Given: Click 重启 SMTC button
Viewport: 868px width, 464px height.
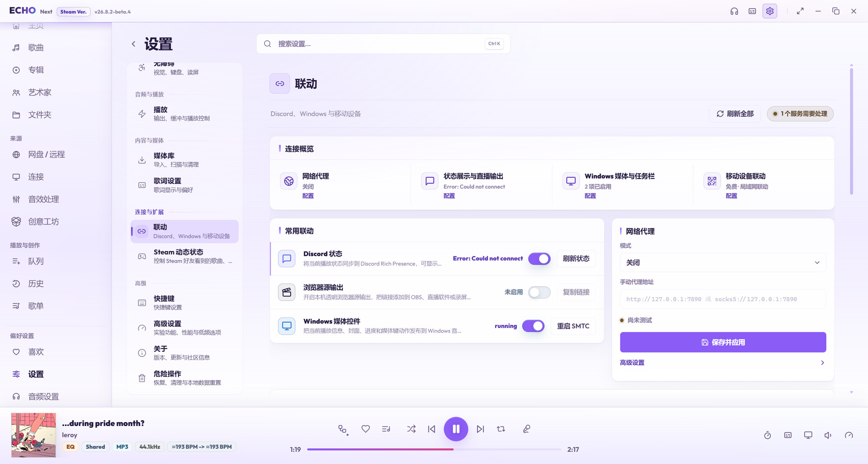Looking at the screenshot, I should pyautogui.click(x=573, y=326).
